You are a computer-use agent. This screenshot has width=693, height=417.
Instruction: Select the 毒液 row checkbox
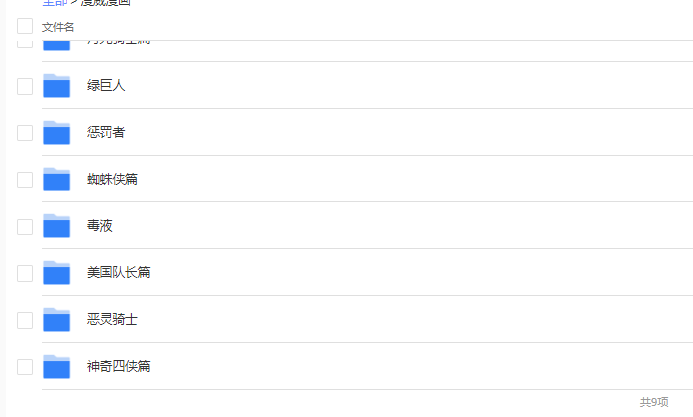pyautogui.click(x=25, y=226)
